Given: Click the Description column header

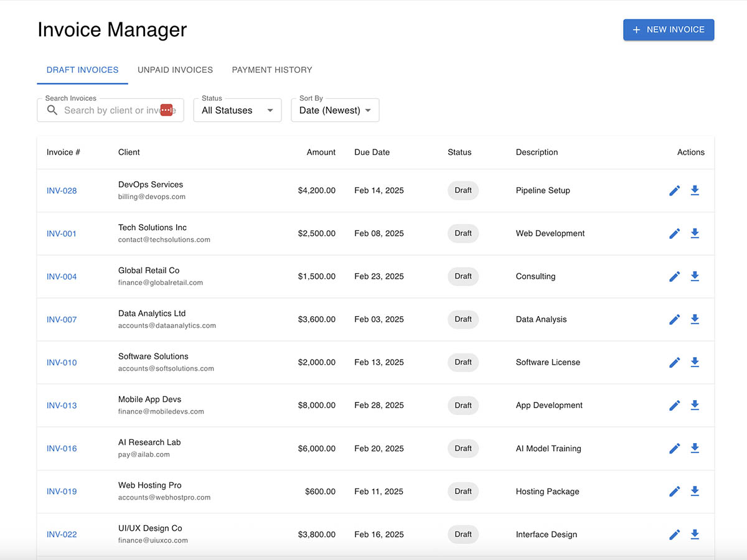Looking at the screenshot, I should coord(537,152).
